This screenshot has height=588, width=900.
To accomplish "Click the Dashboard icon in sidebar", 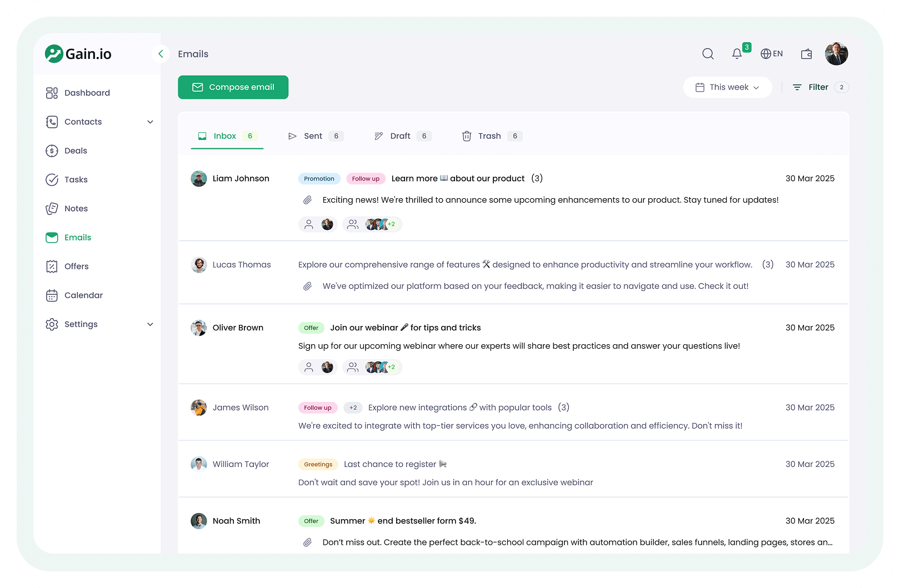I will click(x=52, y=93).
